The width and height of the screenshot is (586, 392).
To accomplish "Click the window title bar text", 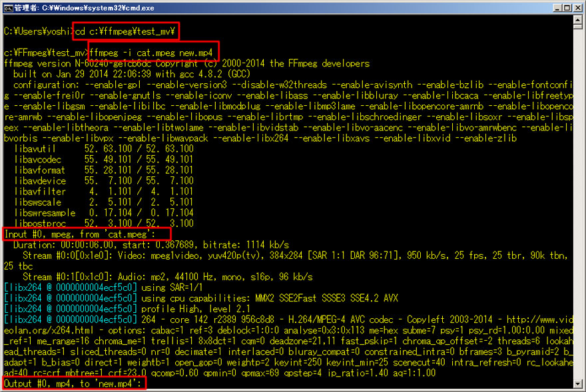I will click(x=84, y=8).
